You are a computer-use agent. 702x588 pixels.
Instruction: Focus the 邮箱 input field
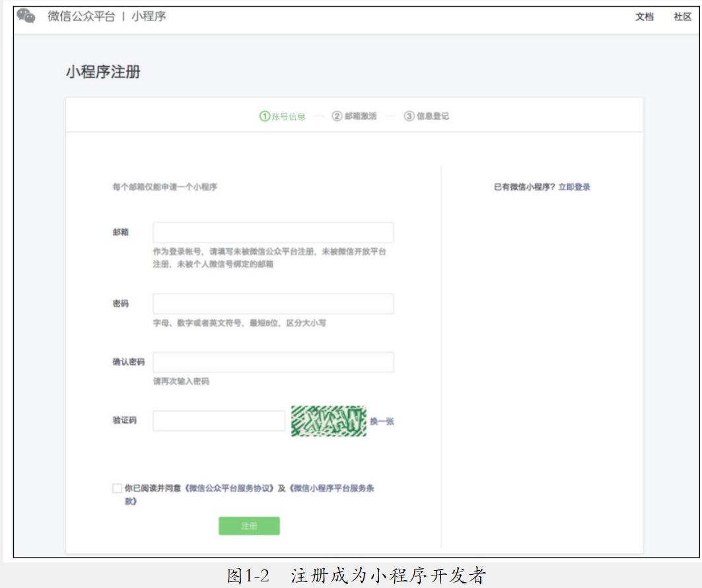click(273, 233)
